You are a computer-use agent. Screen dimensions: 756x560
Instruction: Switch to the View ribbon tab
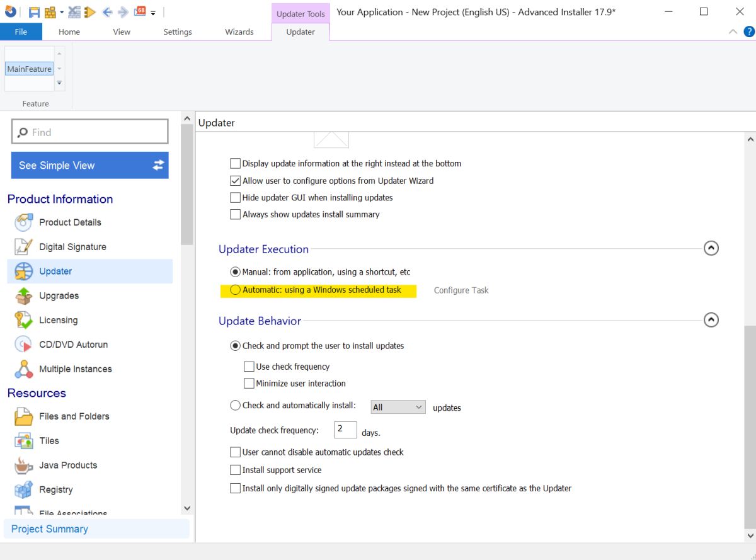(122, 31)
